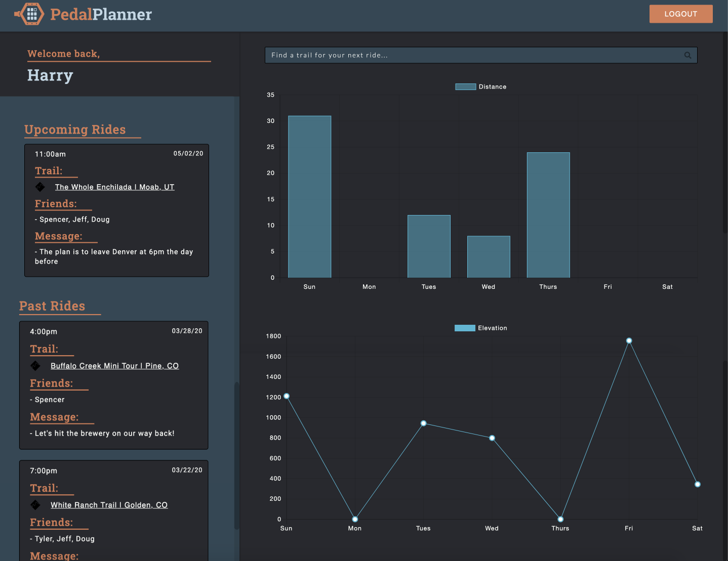Click the Tuesday elevation data point
Viewport: 728px width, 561px height.
423,423
